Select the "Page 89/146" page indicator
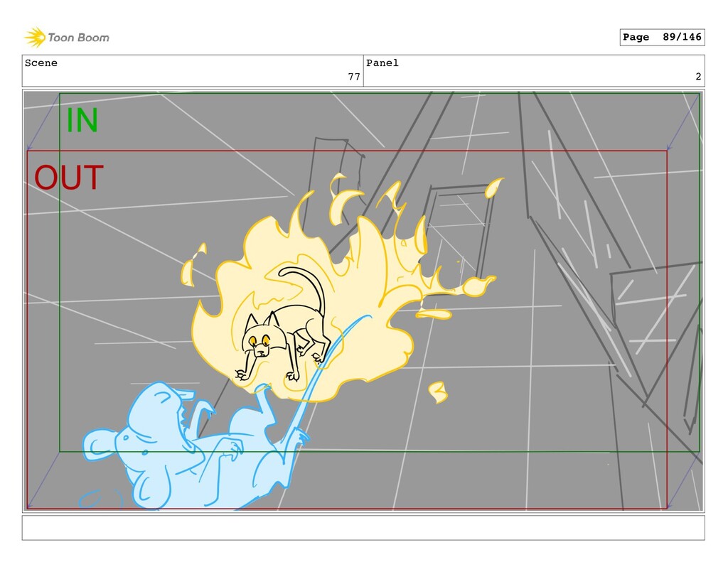Image resolution: width=728 pixels, height=562 pixels. click(662, 37)
